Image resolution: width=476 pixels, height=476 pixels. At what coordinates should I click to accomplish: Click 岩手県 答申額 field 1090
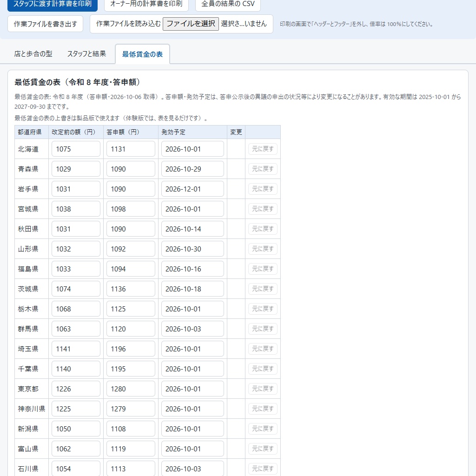click(131, 189)
